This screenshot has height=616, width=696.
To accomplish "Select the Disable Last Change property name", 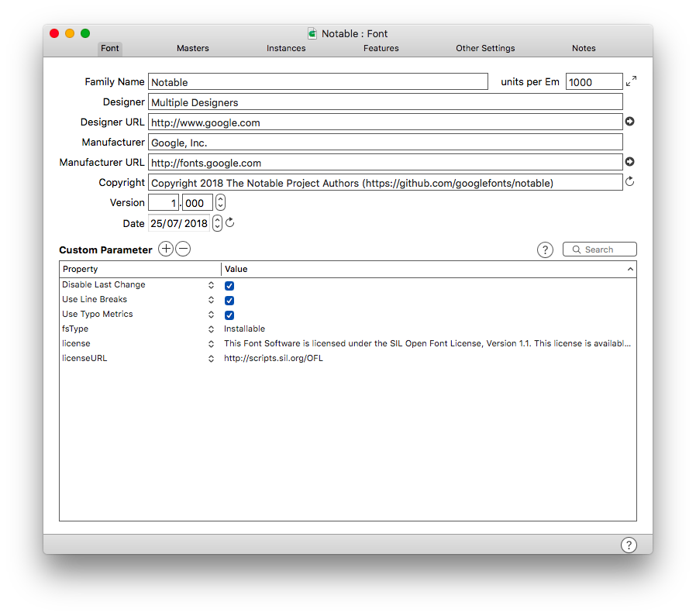I will pyautogui.click(x=103, y=284).
